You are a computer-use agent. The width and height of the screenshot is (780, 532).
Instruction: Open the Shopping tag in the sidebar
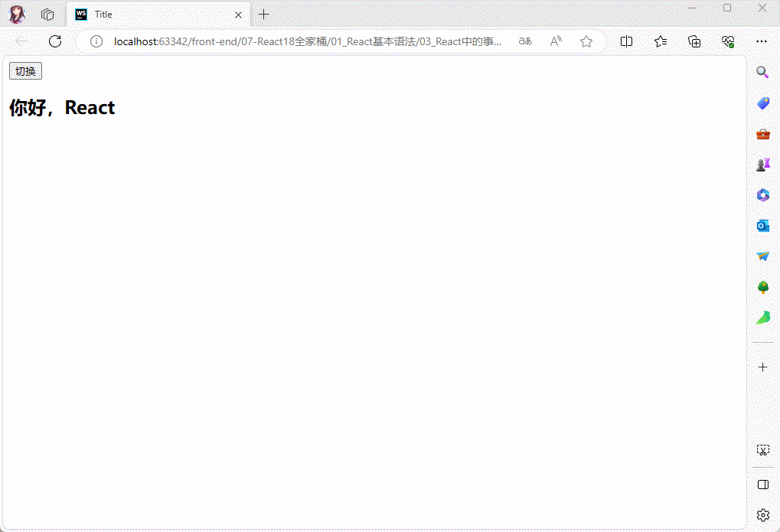tap(762, 103)
